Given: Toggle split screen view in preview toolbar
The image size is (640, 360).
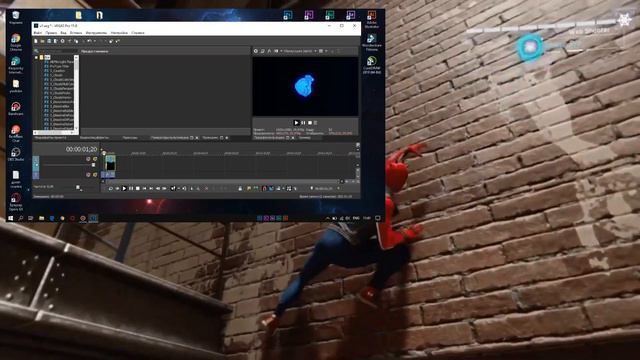Looking at the screenshot, I should (x=276, y=51).
